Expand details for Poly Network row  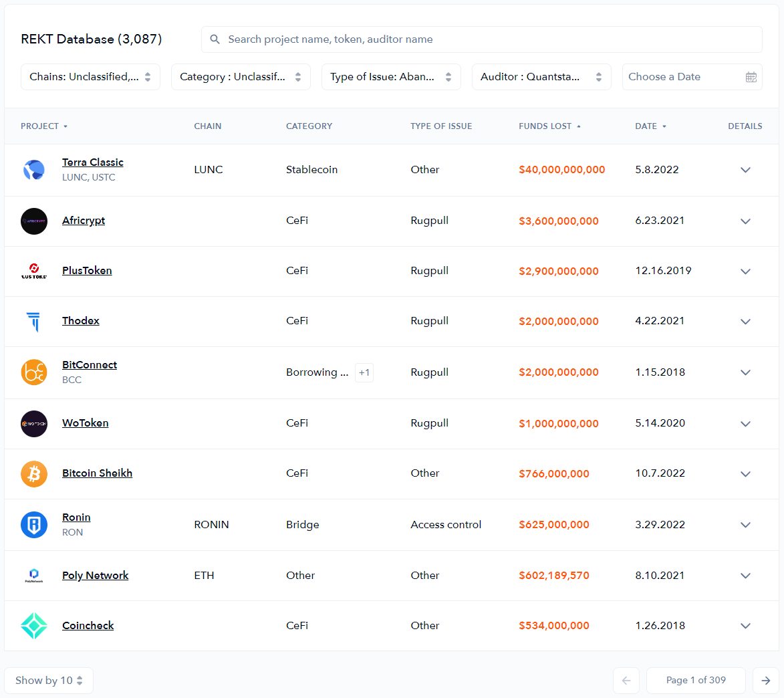point(745,576)
